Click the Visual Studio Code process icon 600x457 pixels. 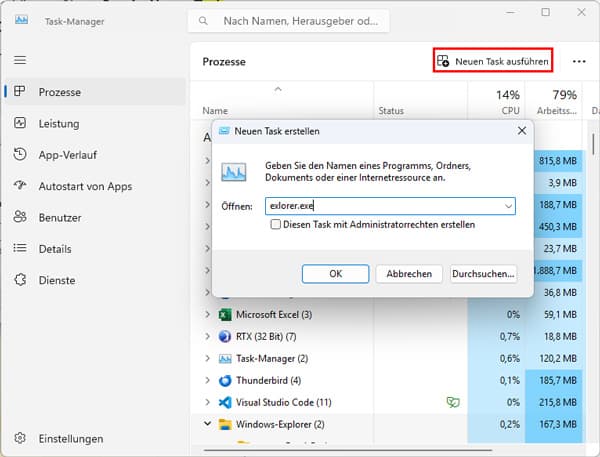pyautogui.click(x=225, y=402)
